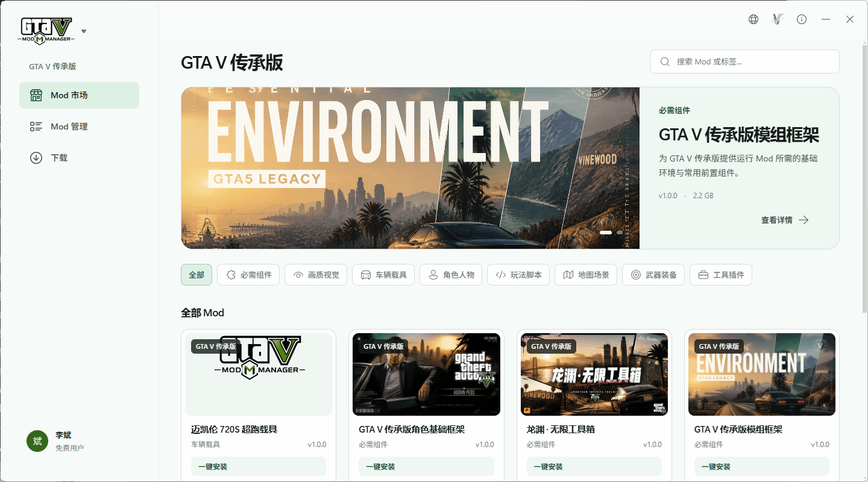Click the ENVIRONMENT banner image

410,168
